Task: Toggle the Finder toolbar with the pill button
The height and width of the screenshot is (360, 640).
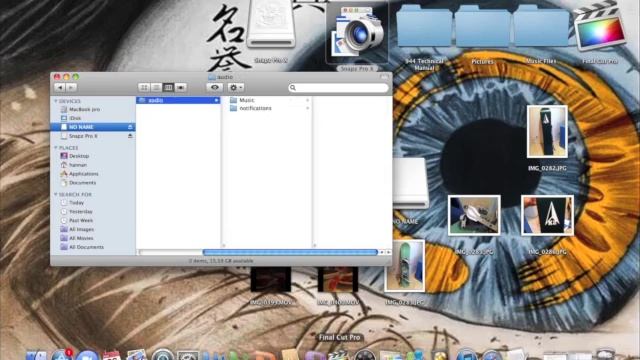Action: [384, 76]
